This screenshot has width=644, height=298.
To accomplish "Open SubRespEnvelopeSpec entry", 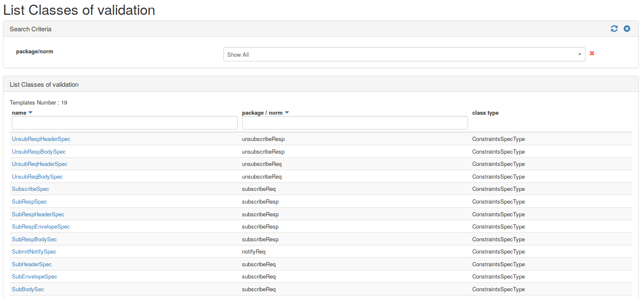I will (41, 226).
